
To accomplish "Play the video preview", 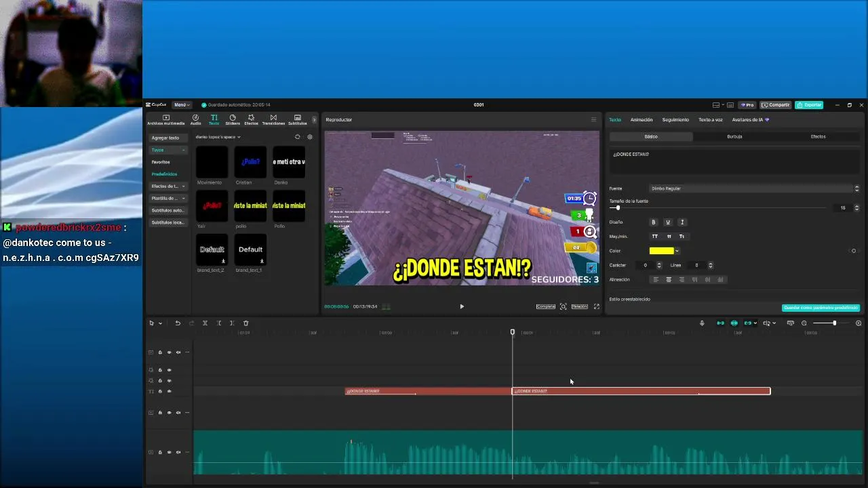I will coord(462,306).
